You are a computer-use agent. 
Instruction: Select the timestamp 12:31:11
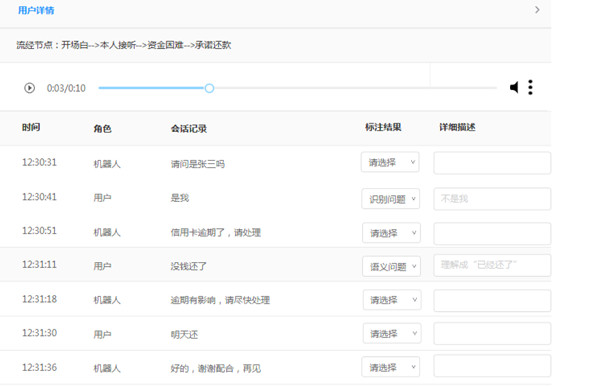coord(39,264)
